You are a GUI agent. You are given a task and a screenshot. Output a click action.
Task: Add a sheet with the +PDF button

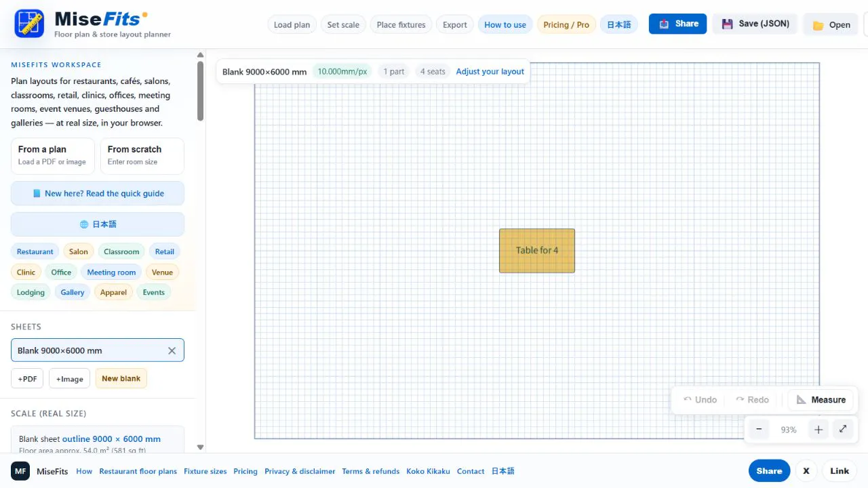pyautogui.click(x=27, y=378)
